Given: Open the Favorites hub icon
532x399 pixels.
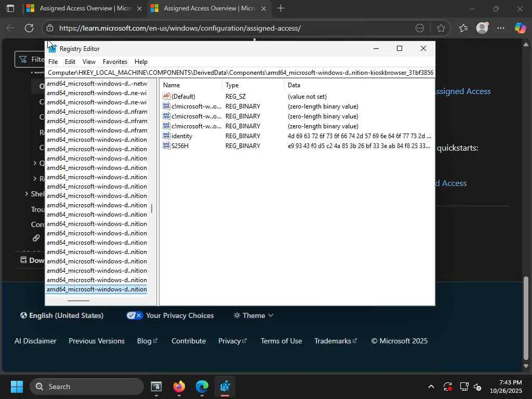Looking at the screenshot, I should tap(463, 28).
